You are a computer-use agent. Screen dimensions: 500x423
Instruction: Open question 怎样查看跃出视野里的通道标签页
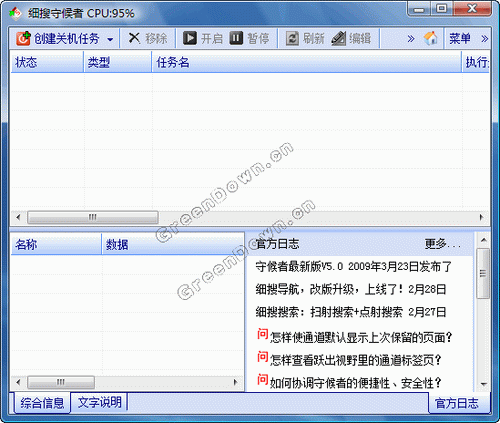[355, 360]
